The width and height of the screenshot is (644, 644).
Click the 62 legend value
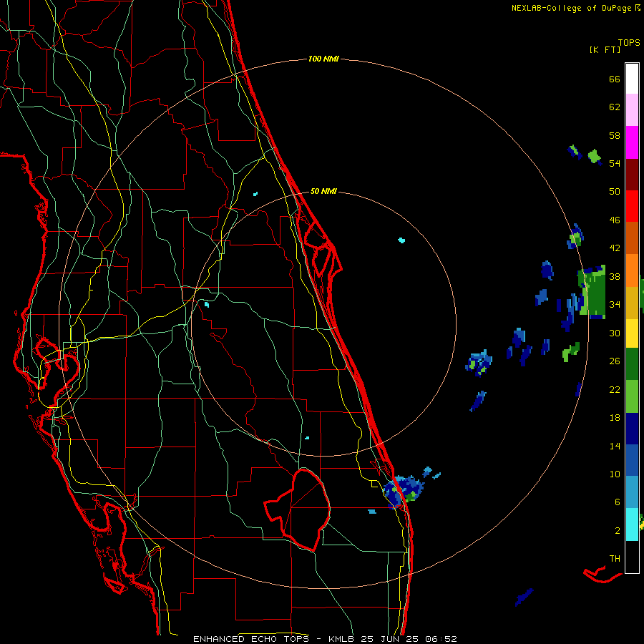coord(615,107)
